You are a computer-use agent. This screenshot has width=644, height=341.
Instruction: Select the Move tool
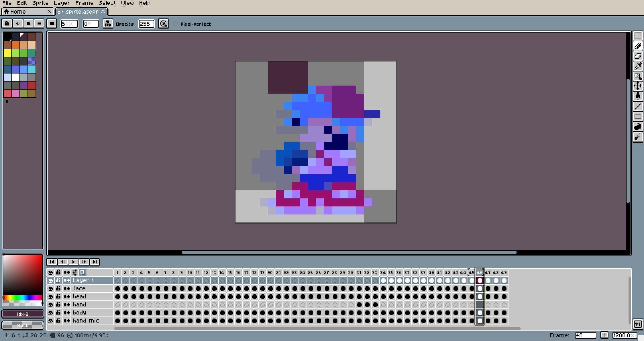tap(638, 86)
